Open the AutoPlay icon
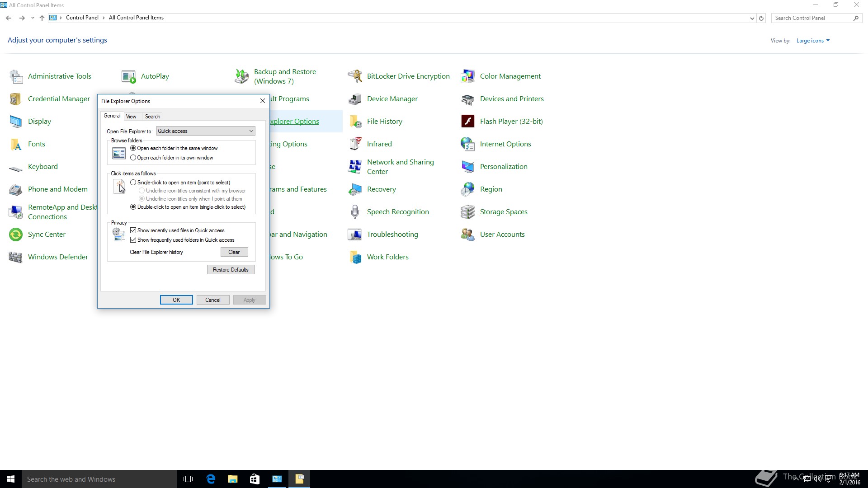 pyautogui.click(x=129, y=76)
